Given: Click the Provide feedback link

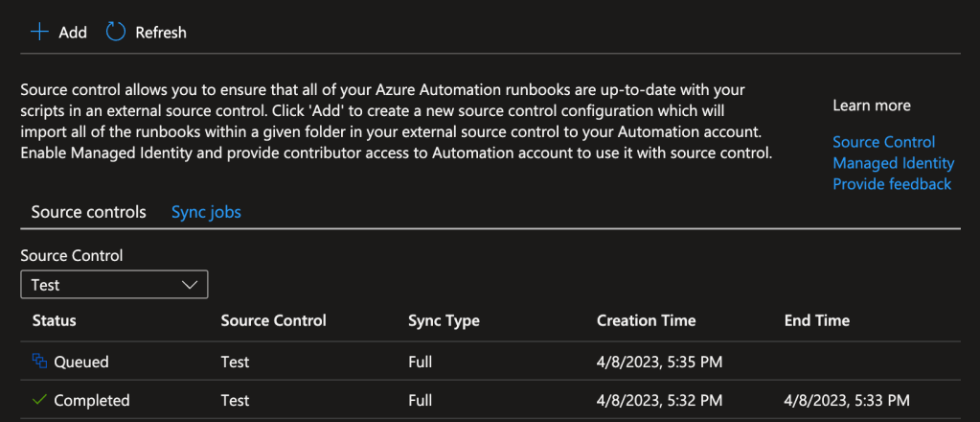Looking at the screenshot, I should [x=891, y=183].
